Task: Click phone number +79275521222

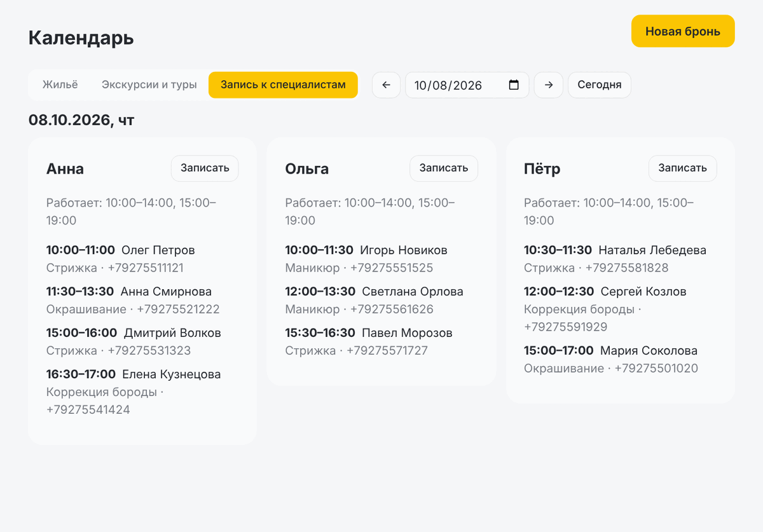Action: click(178, 310)
